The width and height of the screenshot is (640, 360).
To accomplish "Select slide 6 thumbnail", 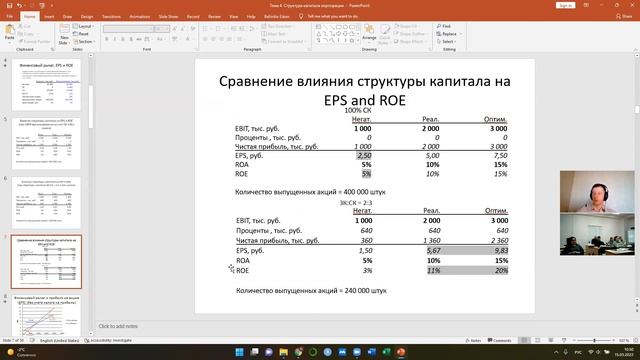I will [46, 202].
